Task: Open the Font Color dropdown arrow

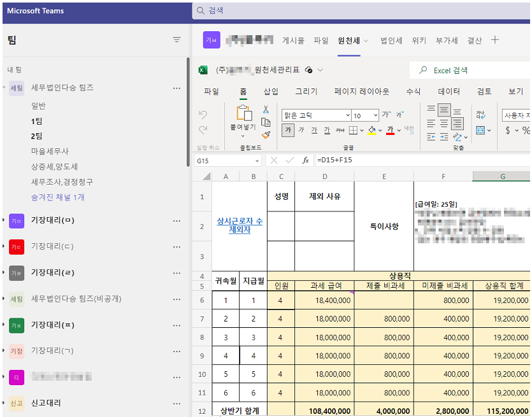Action: point(399,131)
